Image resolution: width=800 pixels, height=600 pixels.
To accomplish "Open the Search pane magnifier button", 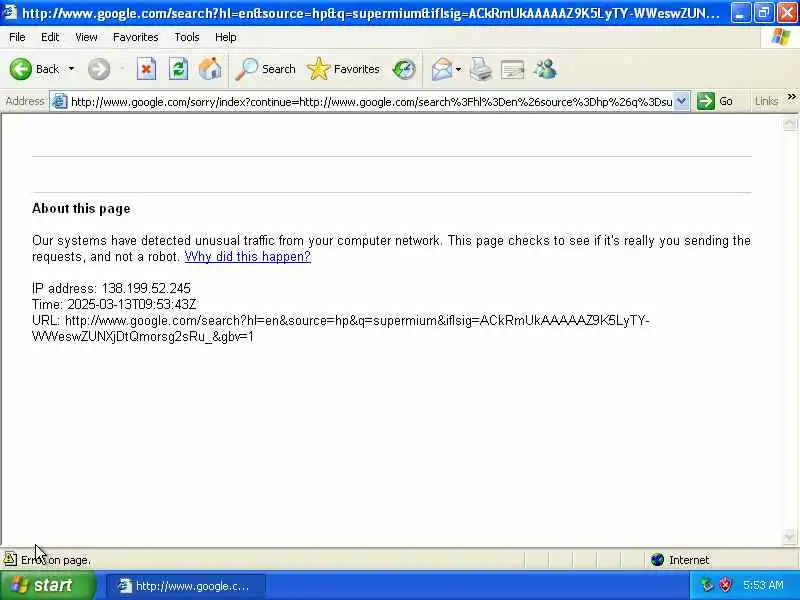I will (x=265, y=69).
